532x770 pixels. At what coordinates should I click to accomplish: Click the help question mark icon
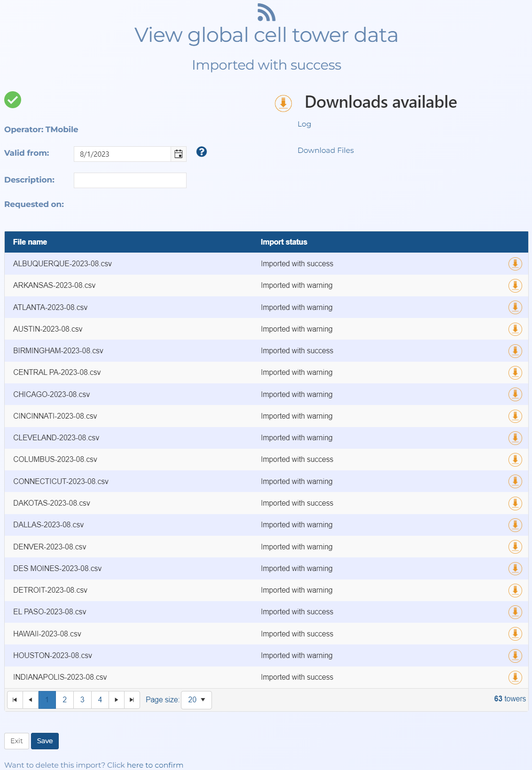coord(202,152)
